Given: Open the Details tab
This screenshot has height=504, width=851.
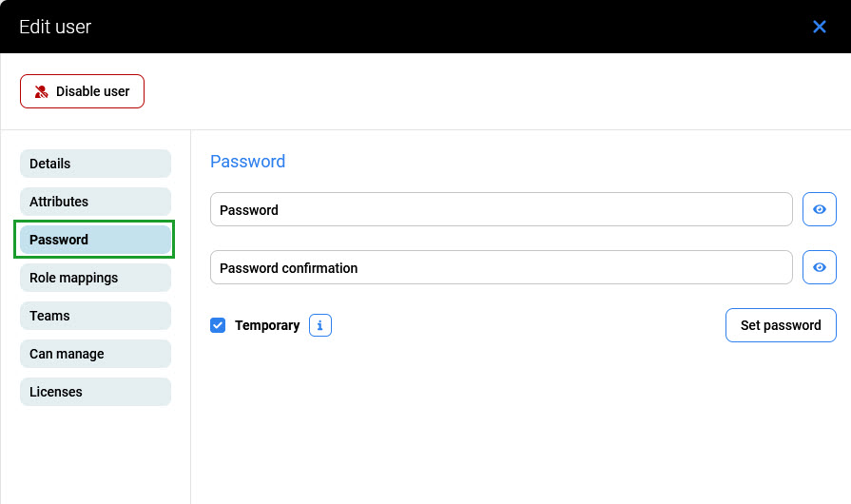Looking at the screenshot, I should pyautogui.click(x=95, y=164).
